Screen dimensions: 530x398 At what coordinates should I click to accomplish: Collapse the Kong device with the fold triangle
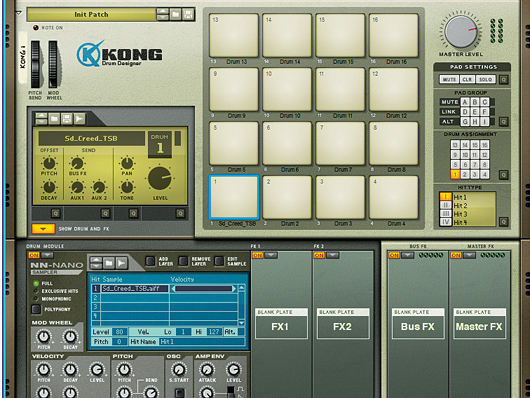(x=19, y=13)
